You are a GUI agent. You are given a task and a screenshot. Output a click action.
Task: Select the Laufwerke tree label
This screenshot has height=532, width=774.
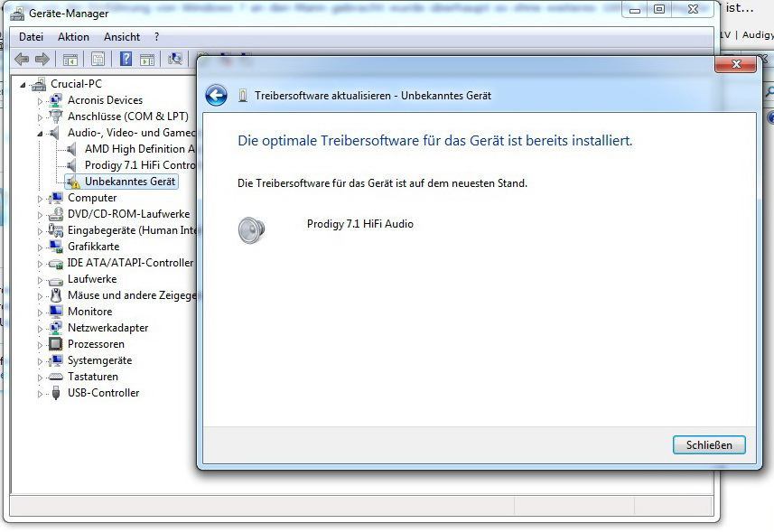pos(92,279)
